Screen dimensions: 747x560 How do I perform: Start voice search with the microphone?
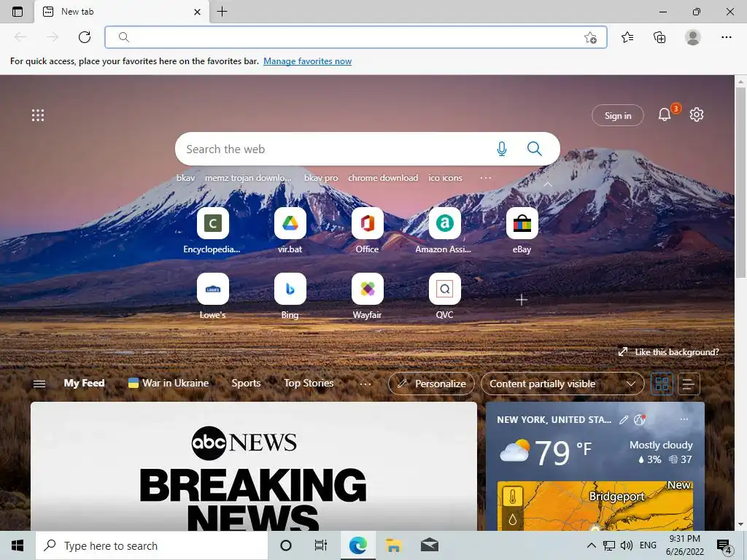coord(501,149)
